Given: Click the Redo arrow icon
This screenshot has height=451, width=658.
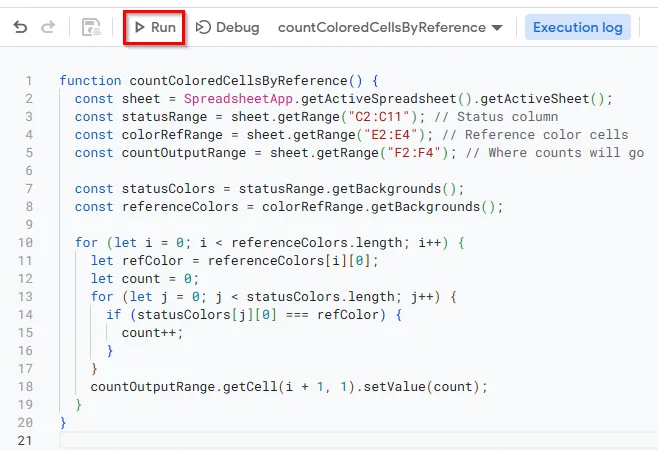Looking at the screenshot, I should (x=48, y=27).
